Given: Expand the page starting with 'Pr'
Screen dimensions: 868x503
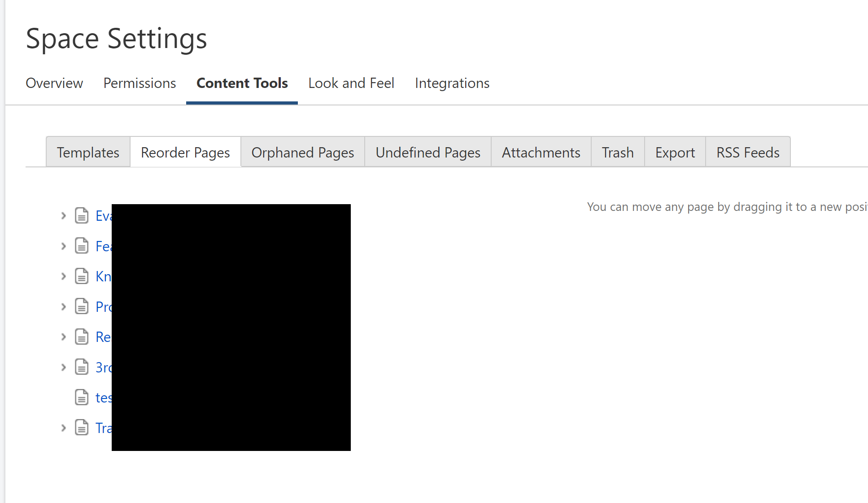Looking at the screenshot, I should click(x=63, y=306).
